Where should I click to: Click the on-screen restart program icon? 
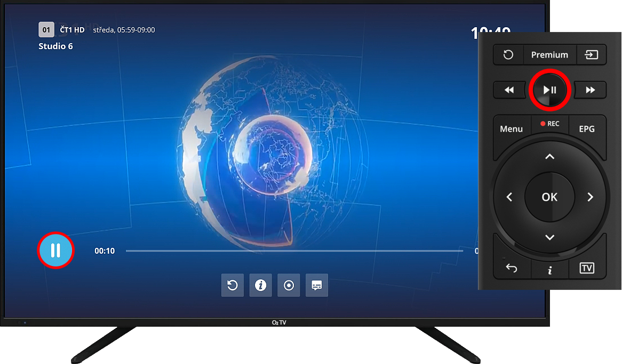tap(233, 286)
